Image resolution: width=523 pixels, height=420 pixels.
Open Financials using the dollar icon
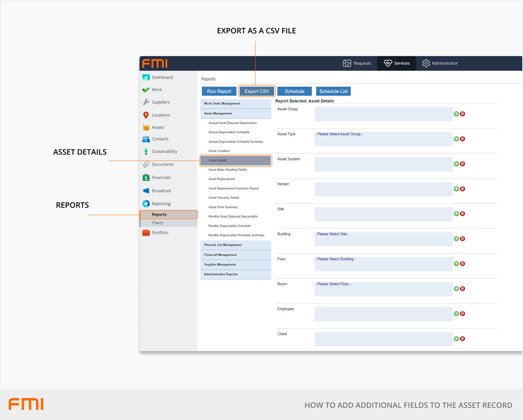pos(146,178)
